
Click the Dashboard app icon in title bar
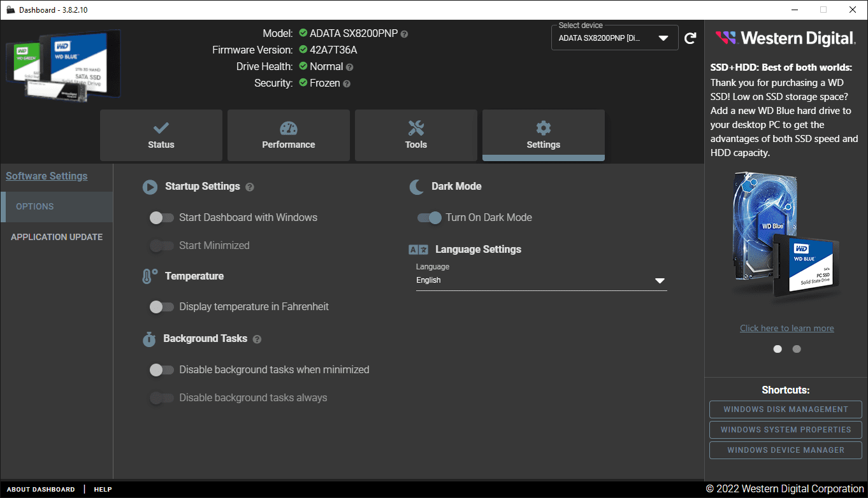click(11, 10)
